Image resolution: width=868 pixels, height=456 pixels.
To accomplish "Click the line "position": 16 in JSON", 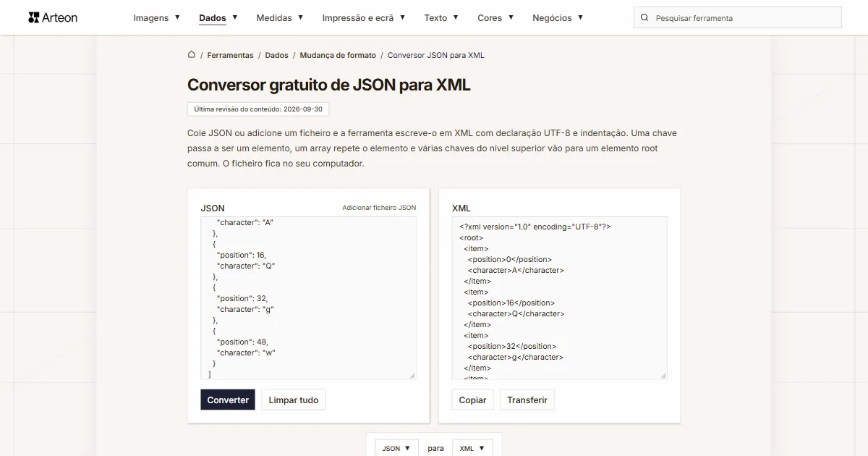I will pos(242,255).
